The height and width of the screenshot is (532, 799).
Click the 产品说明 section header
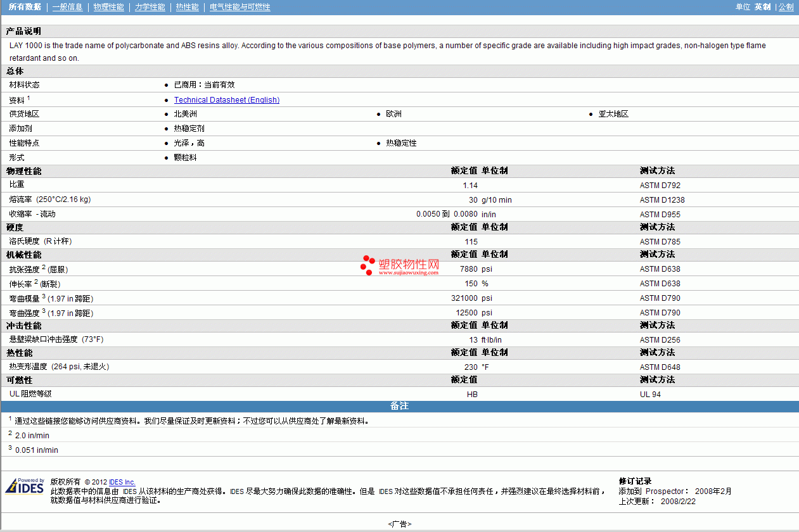point(23,31)
